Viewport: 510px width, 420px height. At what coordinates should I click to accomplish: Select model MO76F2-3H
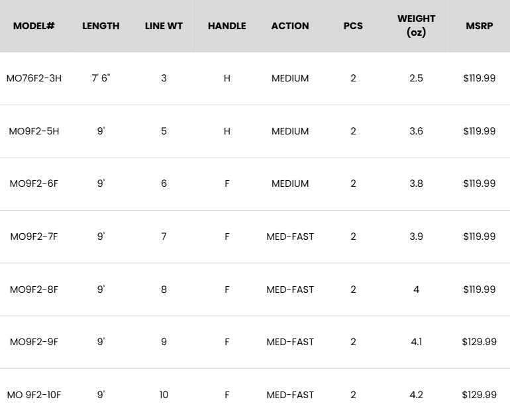click(34, 78)
